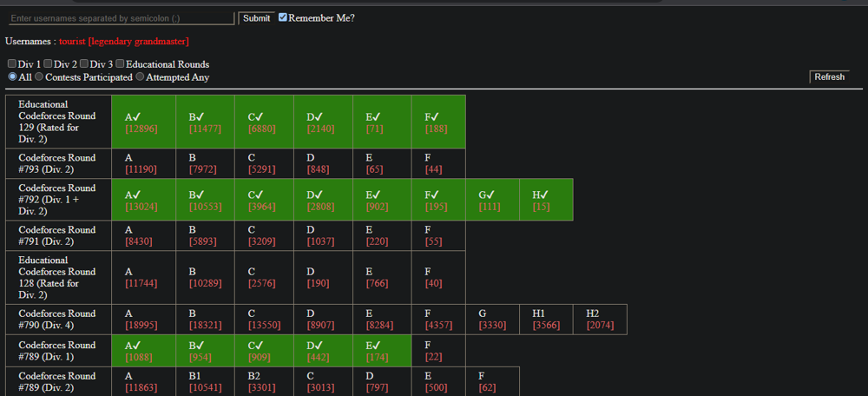Screen dimensions: 868x396
Task: Open Round #789 Div. 2 problem C [3013]
Action: coord(323,381)
